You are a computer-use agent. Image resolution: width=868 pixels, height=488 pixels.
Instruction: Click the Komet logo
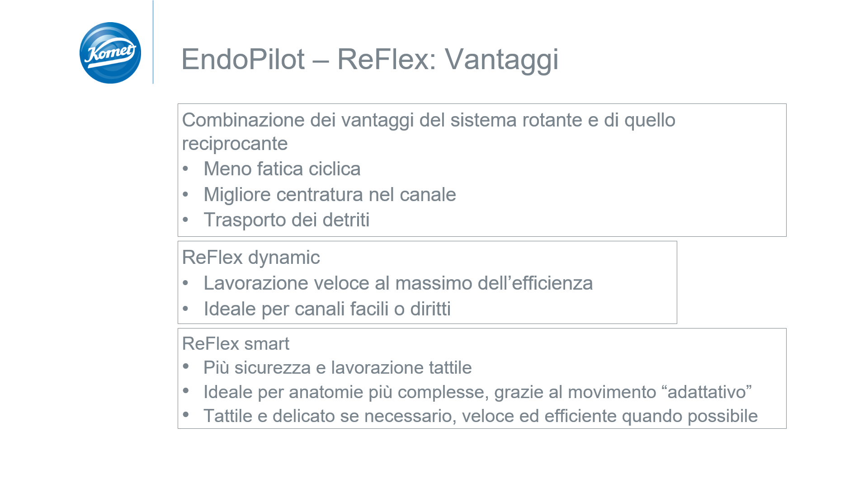110,53
